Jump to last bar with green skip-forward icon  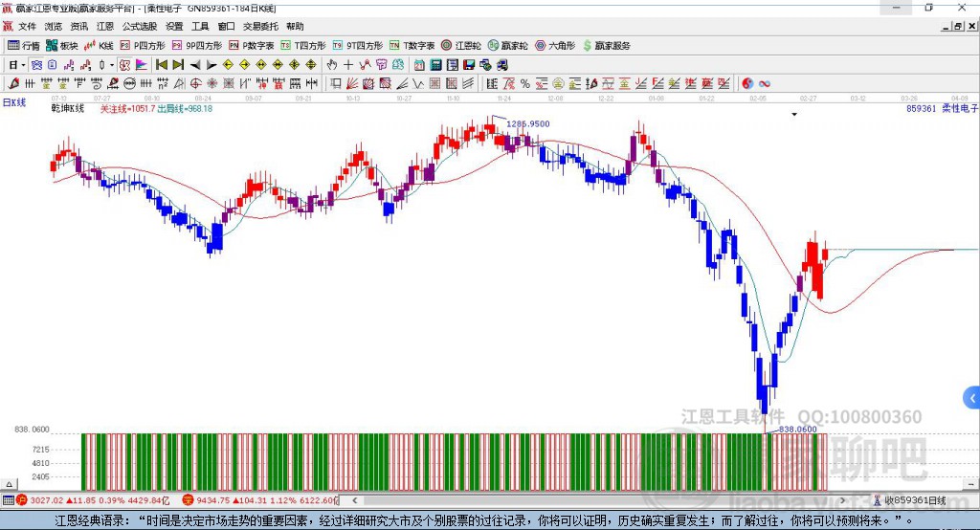tap(178, 65)
